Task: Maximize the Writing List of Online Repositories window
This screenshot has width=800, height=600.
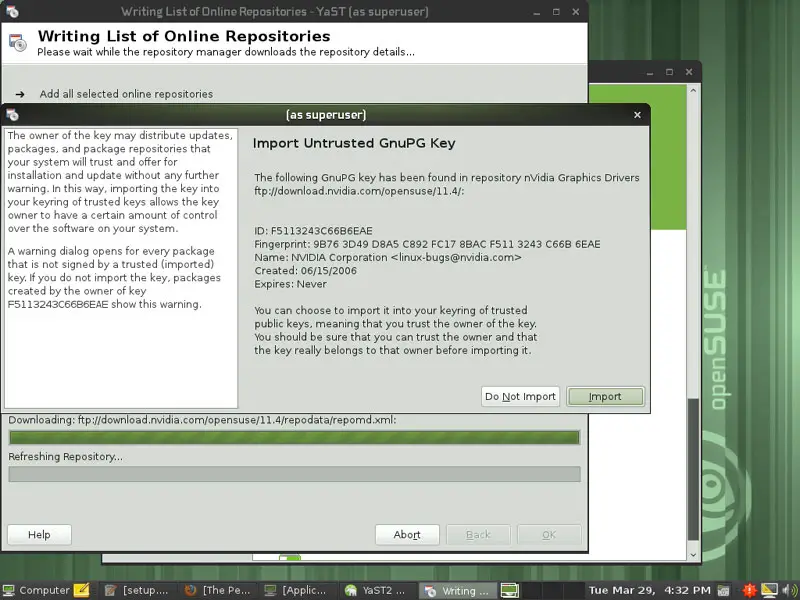Action: click(x=556, y=12)
